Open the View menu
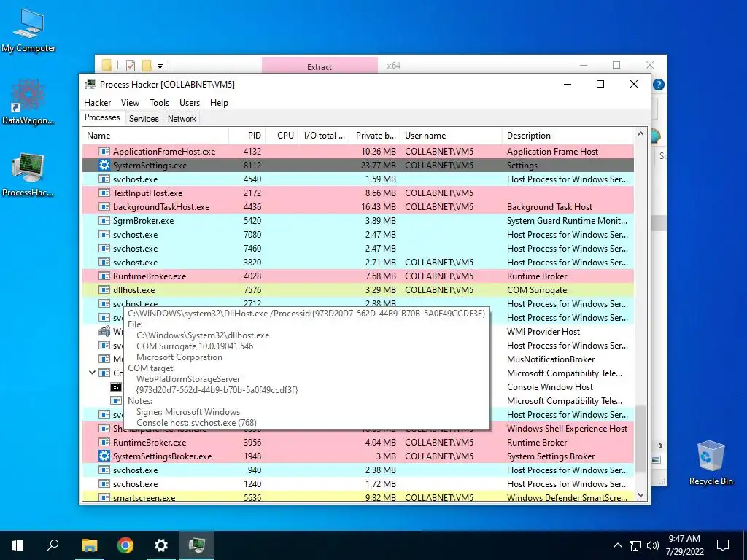Screen dimensions: 747x560 (130, 102)
